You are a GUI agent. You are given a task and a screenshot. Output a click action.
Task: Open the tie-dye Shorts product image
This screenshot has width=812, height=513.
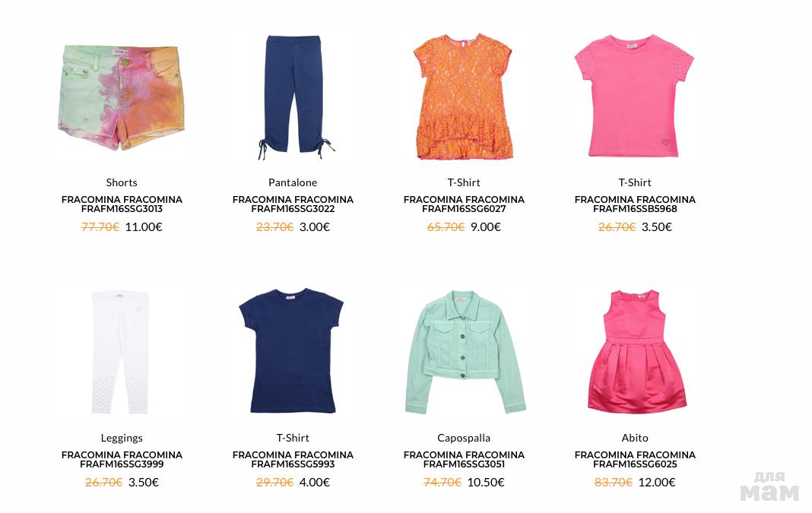121,97
